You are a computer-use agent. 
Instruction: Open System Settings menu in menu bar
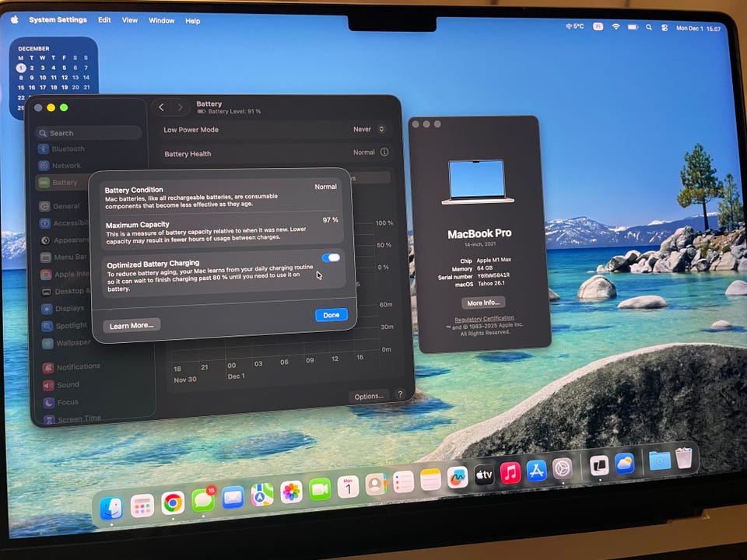pos(58,19)
